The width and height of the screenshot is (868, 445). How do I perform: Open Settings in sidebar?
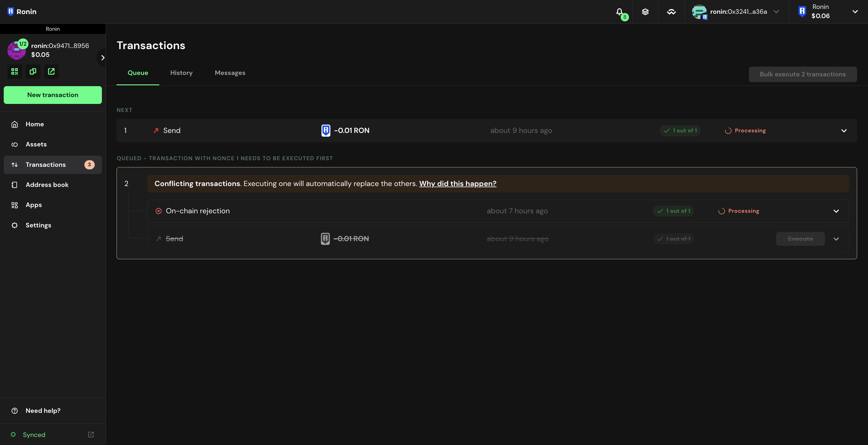(x=53, y=225)
